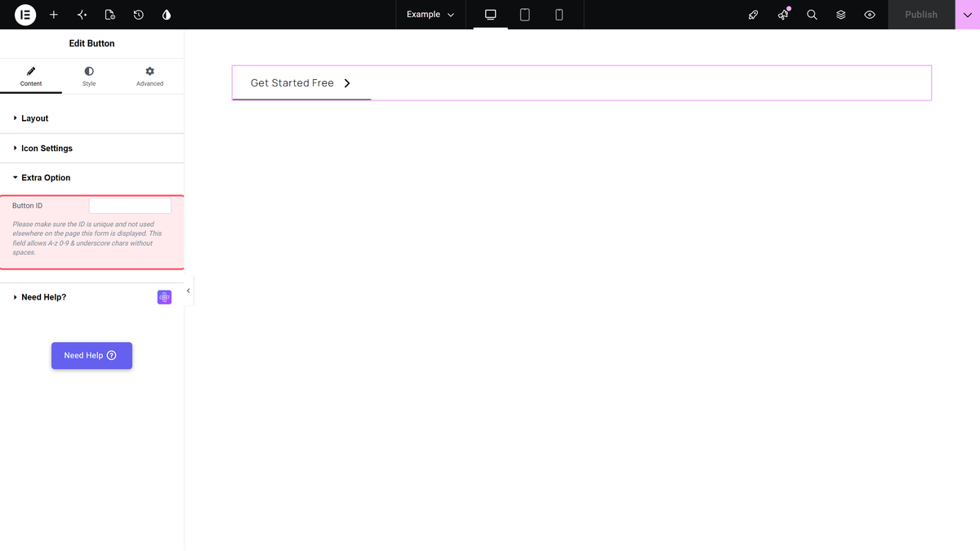Click the Get Started Free button on canvas
The height and width of the screenshot is (551, 980).
pos(301,83)
